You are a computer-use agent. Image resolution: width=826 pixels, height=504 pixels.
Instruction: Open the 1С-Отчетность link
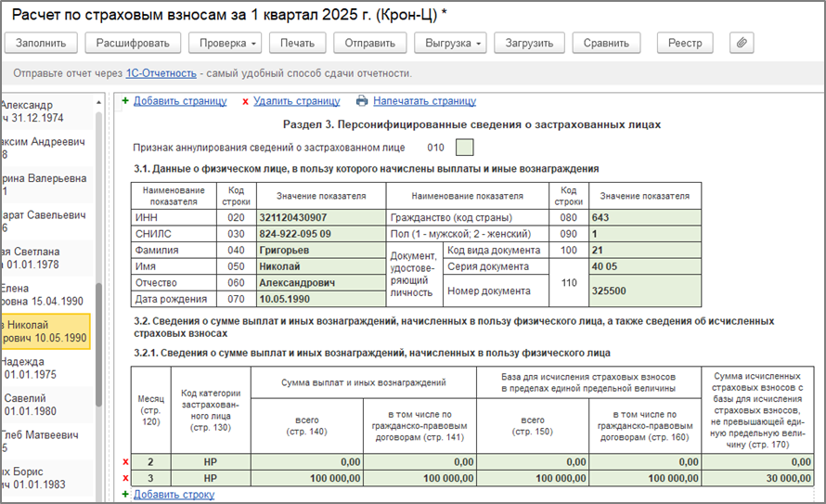[x=161, y=73]
